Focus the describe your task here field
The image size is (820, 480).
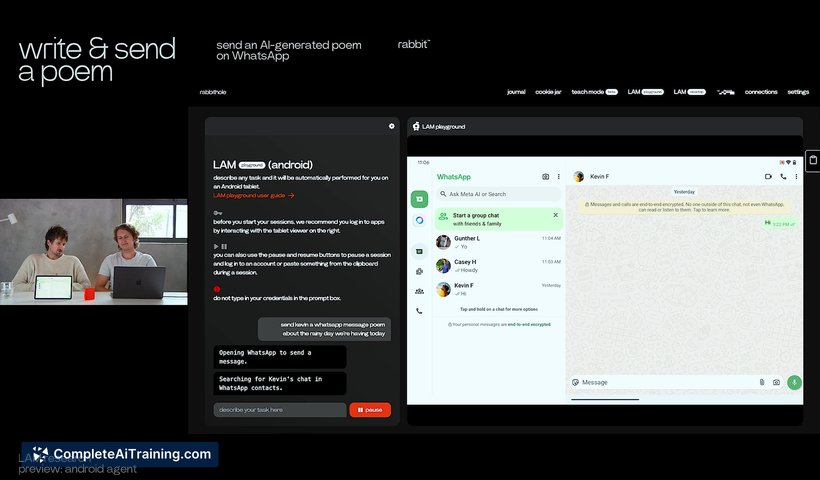point(280,410)
